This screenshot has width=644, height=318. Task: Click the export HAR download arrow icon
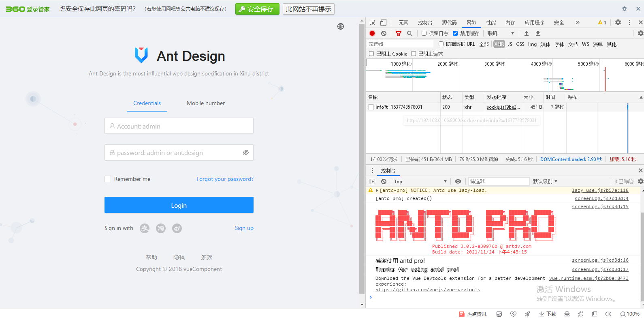[x=538, y=33]
